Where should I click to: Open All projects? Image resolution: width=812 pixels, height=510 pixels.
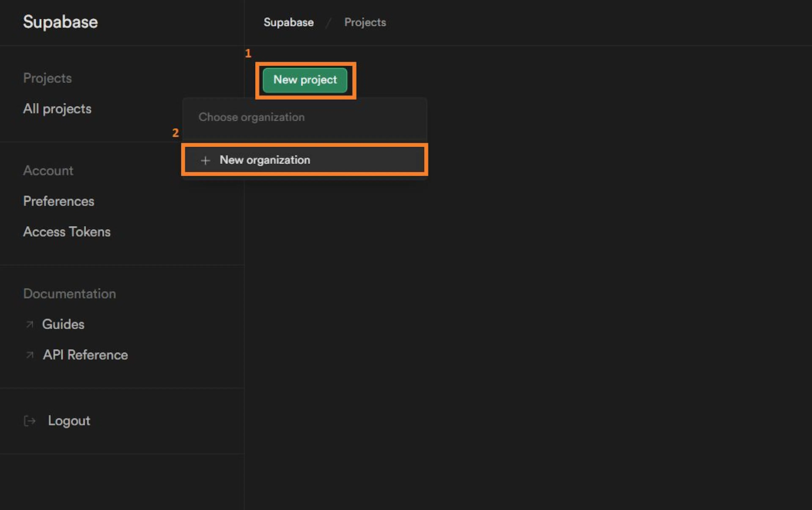(57, 108)
